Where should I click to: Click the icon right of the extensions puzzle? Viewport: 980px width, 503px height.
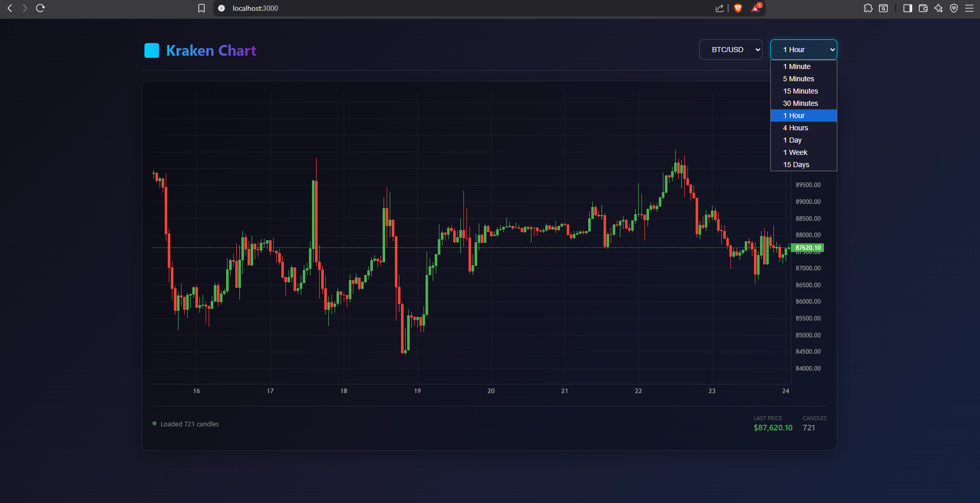(x=883, y=8)
